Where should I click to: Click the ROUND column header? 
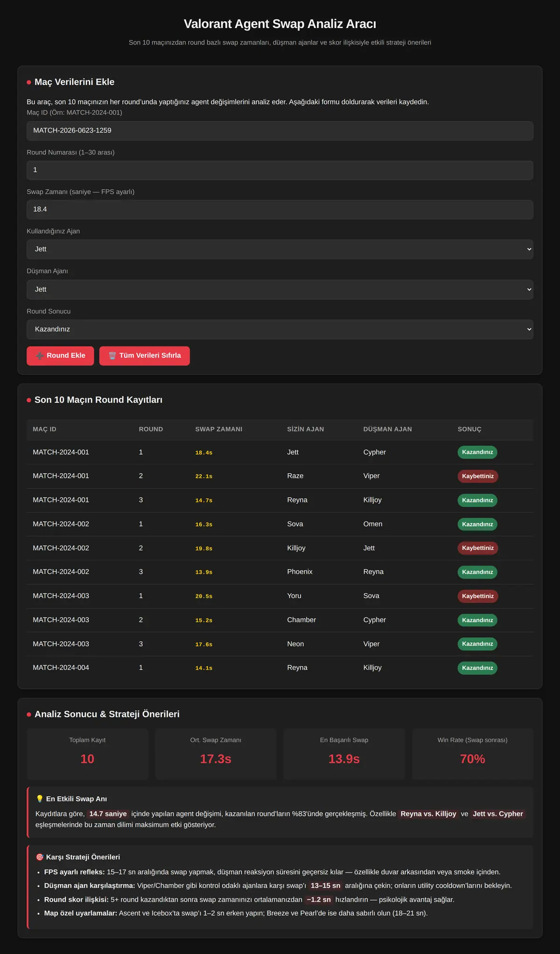151,429
